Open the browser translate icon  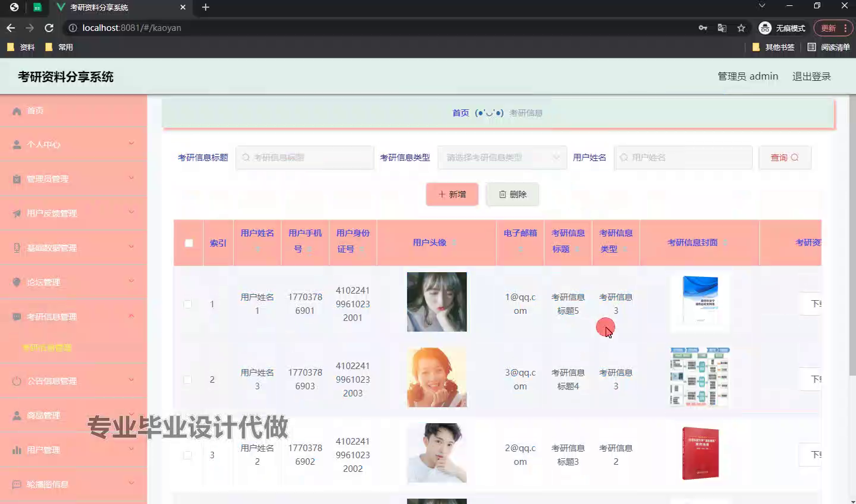coord(722,28)
